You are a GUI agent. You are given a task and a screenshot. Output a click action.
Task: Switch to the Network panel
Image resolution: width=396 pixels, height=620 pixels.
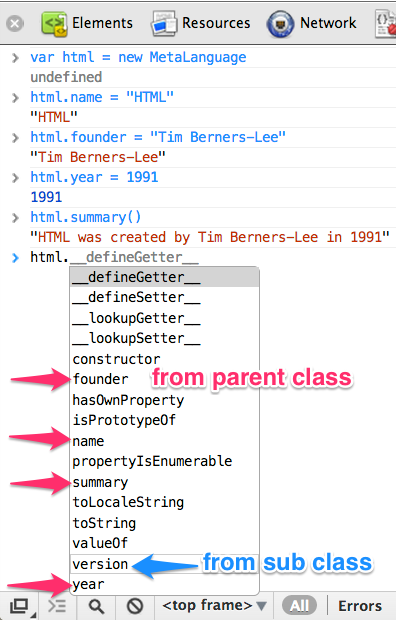click(x=312, y=23)
